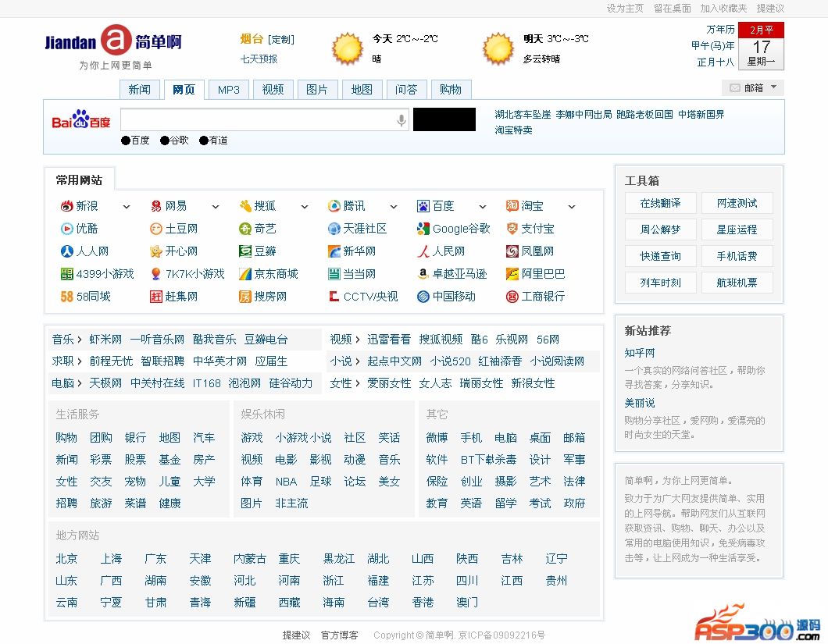The image size is (828, 644).
Task: Click the 7K7K小游戏 balloon icon
Action: (155, 274)
